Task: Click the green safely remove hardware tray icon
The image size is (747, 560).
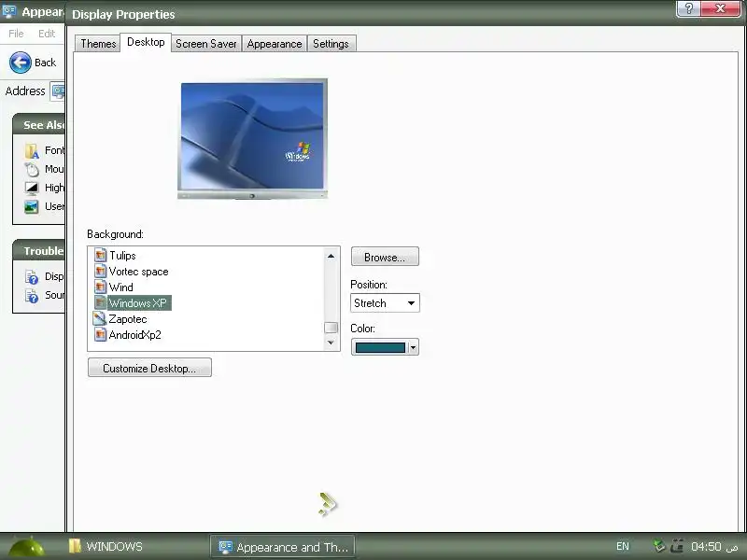Action: click(x=659, y=546)
